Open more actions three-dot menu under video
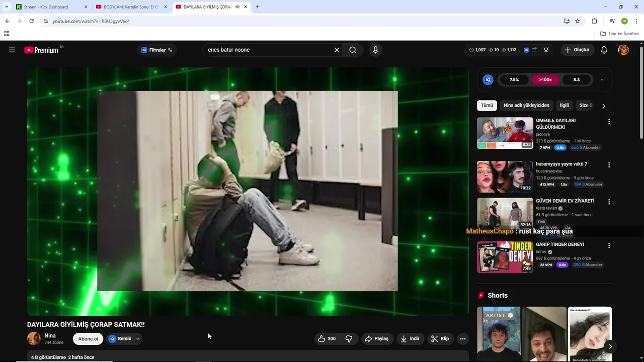 click(x=463, y=339)
